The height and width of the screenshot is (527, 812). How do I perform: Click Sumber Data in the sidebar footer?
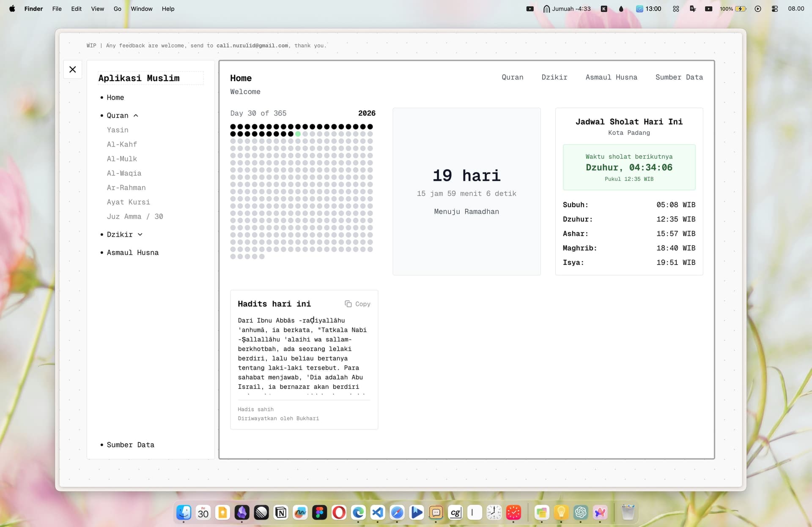coord(130,445)
